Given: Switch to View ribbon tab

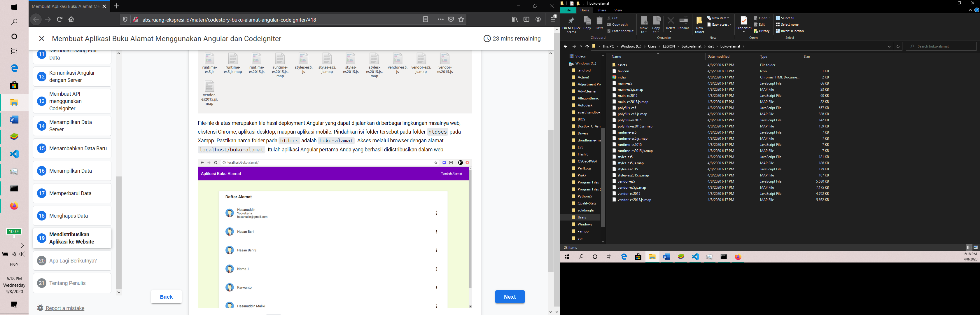Looking at the screenshot, I should coord(618,10).
